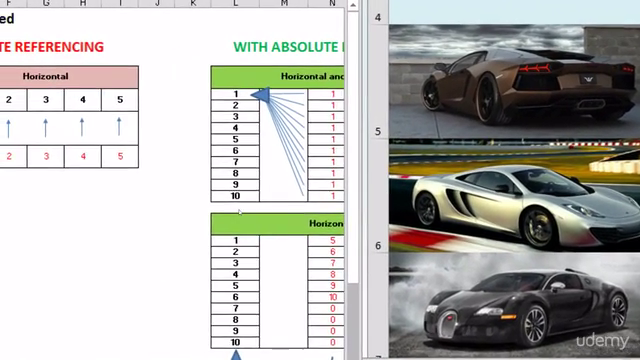
Task: Click cell "4" in lower table's first column
Action: 236,274
